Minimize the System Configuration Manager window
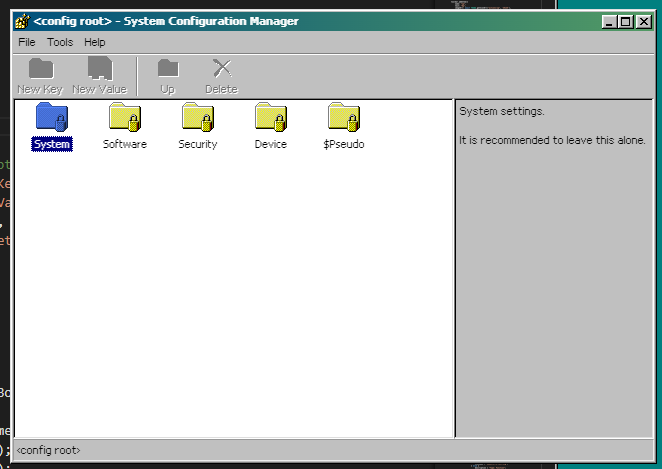The image size is (662, 469). point(608,22)
